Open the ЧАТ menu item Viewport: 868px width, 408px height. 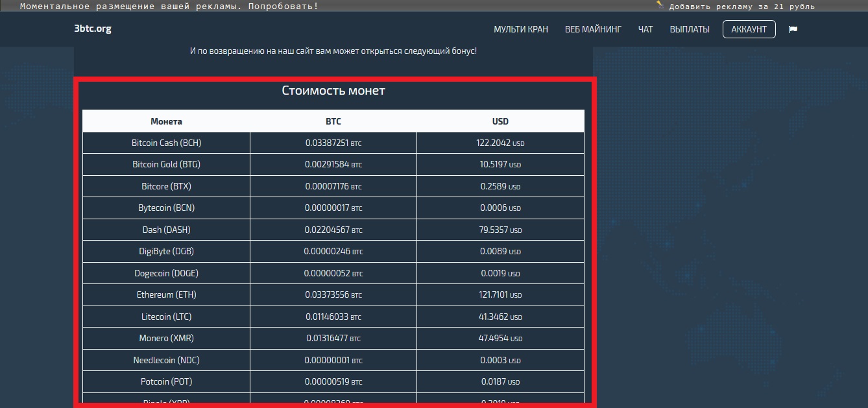pos(645,29)
